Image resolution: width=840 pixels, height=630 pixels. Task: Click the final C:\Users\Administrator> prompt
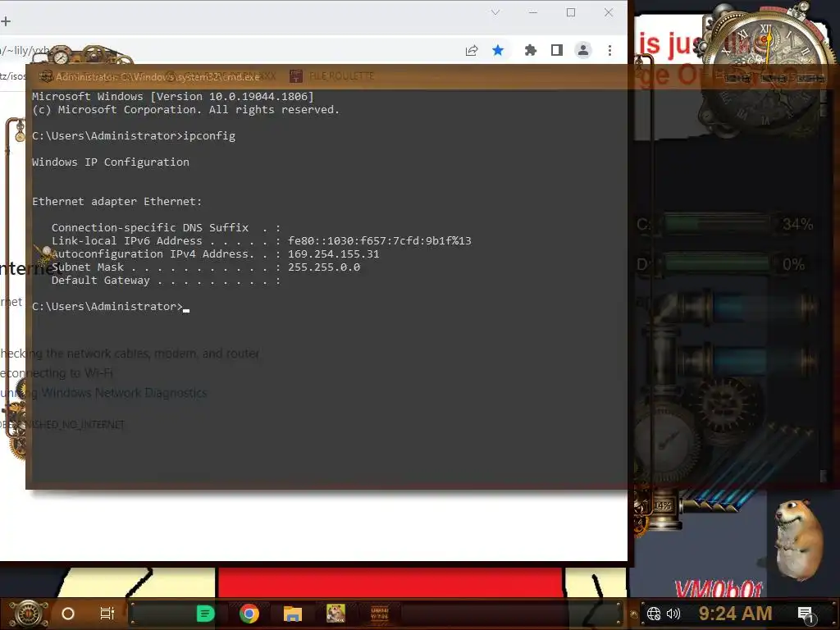[x=107, y=307]
